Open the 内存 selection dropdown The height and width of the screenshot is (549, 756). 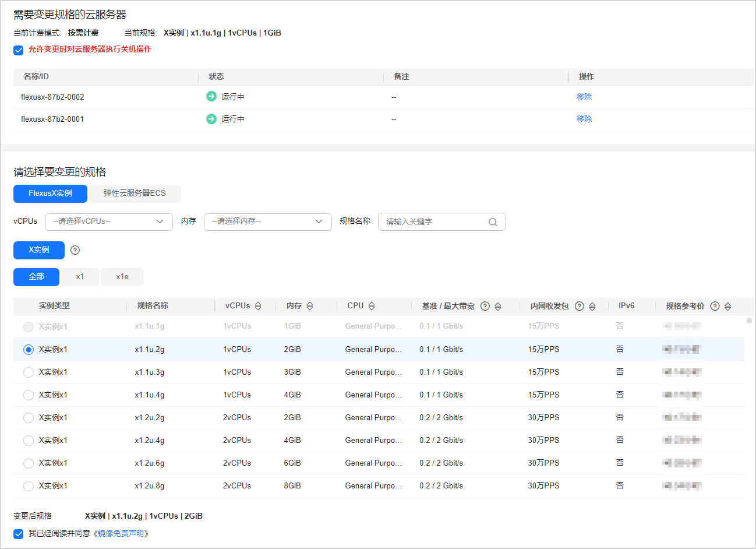click(268, 221)
